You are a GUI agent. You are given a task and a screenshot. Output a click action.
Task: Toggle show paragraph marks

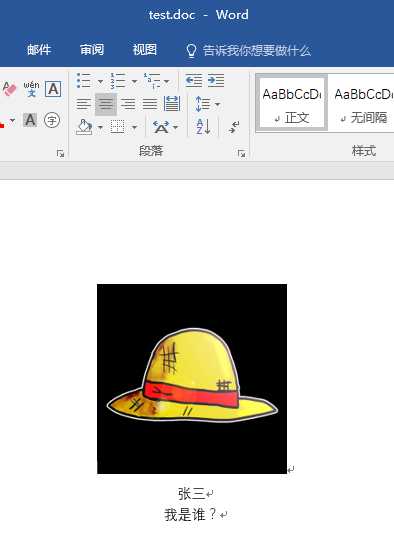coord(234,127)
